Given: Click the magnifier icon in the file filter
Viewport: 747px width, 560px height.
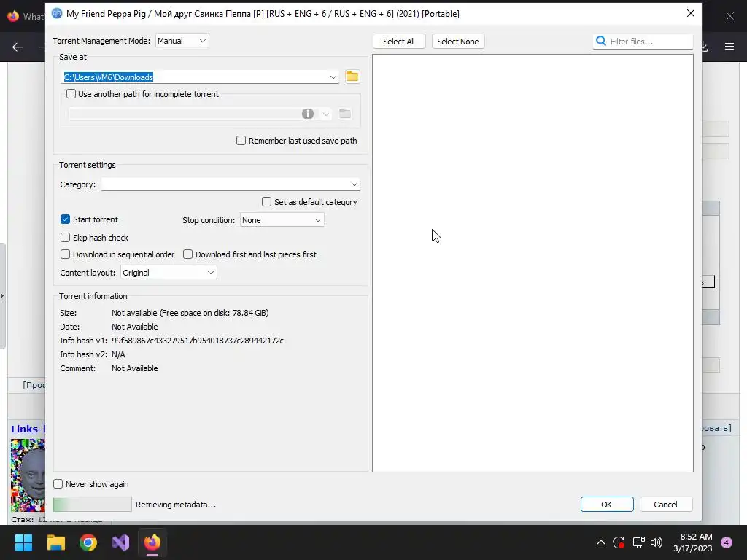Looking at the screenshot, I should [601, 42].
